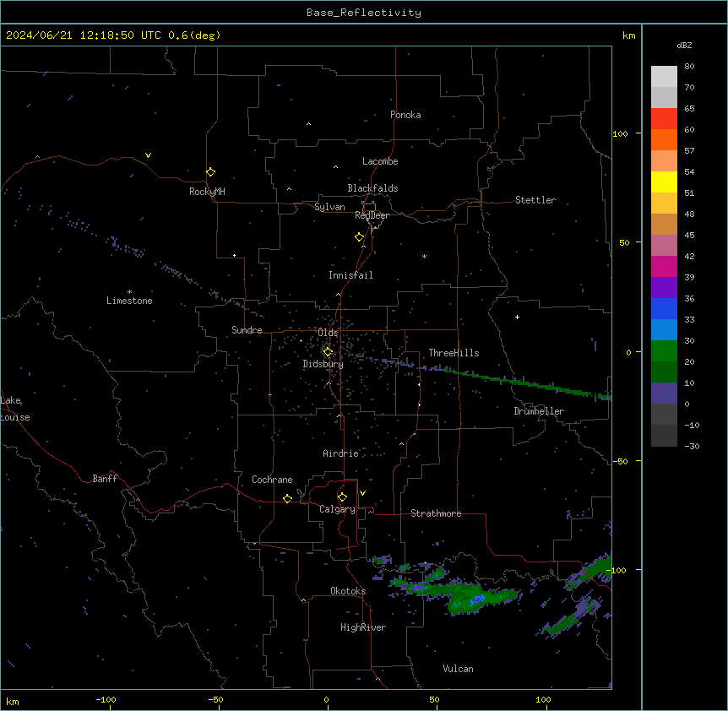Viewport: 728px width, 711px height.
Task: Select the HighRiver label
Action: click(363, 627)
